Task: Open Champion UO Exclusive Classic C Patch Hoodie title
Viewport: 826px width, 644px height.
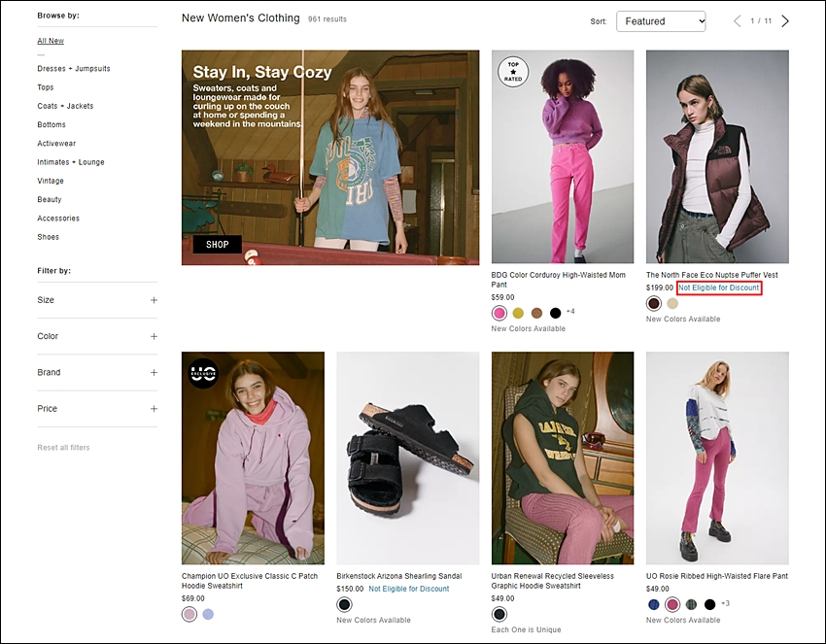Action: (250, 581)
